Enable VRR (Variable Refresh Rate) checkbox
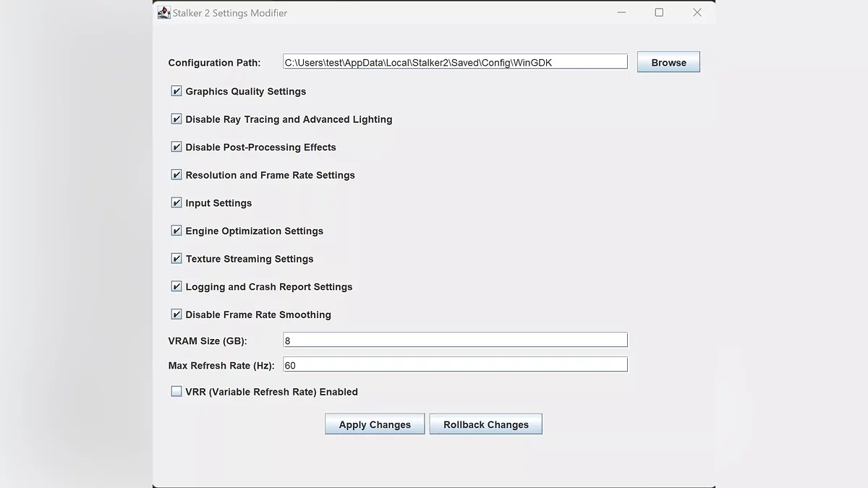 (x=176, y=391)
